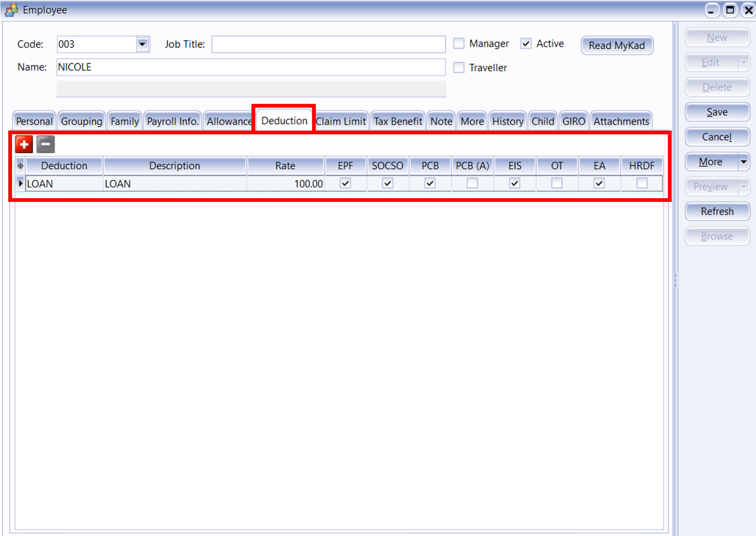The image size is (756, 536).
Task: Click the grey minus remove deduction icon
Action: pyautogui.click(x=46, y=144)
